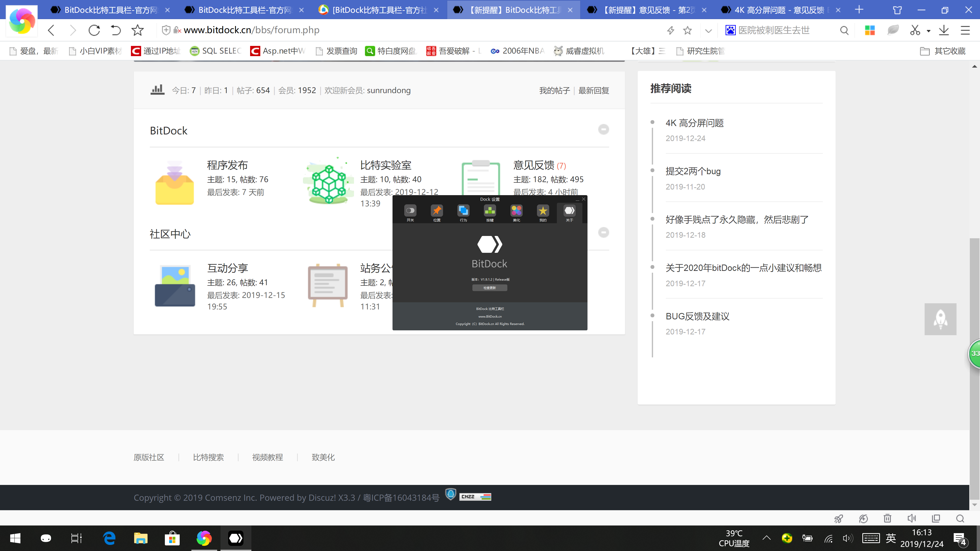Switch to 按键 tab in Dock settings
Viewport: 980px width, 551px height.
(490, 213)
